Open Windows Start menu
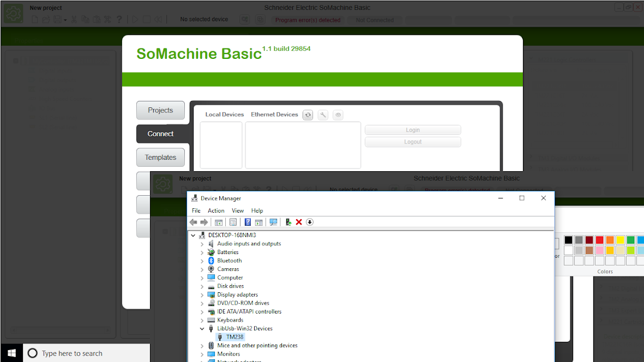 tap(11, 353)
